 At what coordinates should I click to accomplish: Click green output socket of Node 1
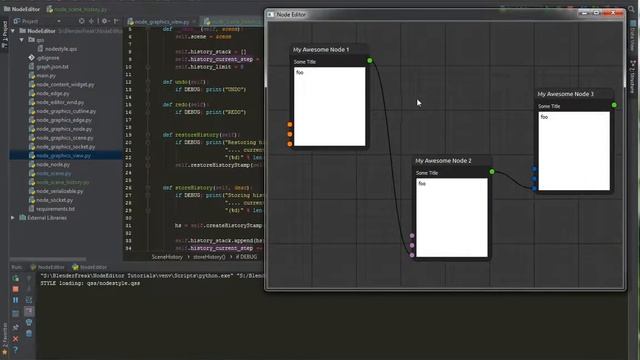pyautogui.click(x=370, y=61)
